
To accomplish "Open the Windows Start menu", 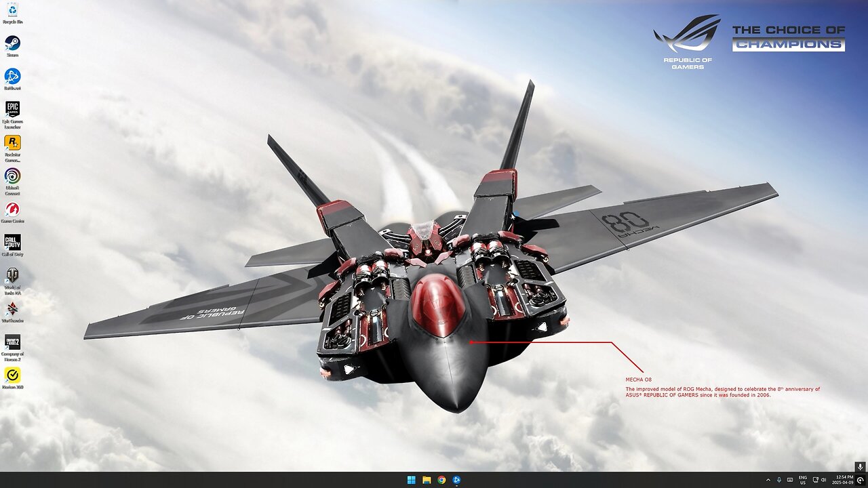I will [412, 480].
